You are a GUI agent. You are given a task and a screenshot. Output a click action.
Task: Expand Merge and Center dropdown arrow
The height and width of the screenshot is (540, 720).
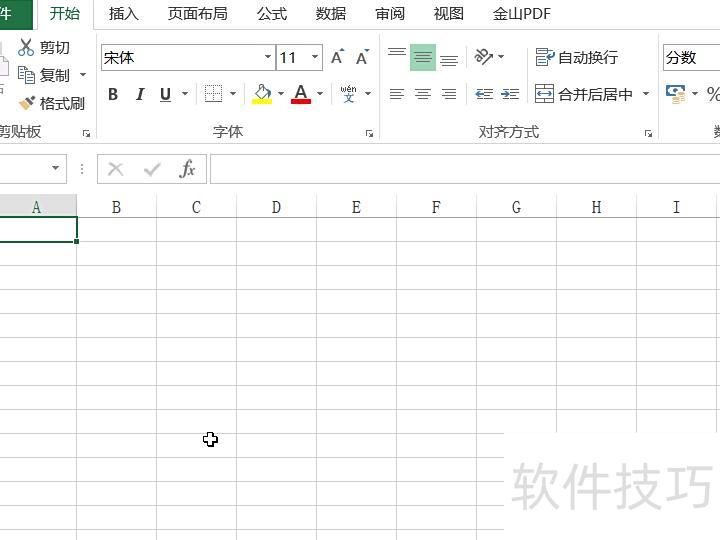coord(646,94)
